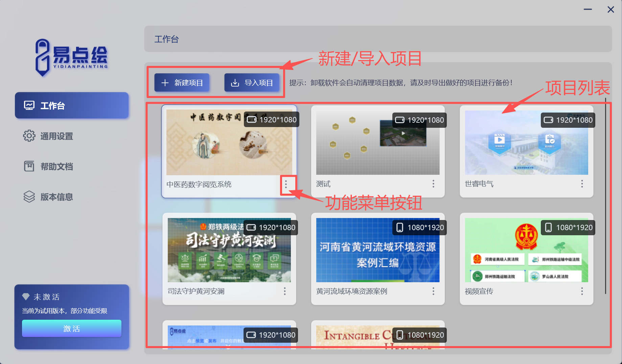Screen dimensions: 622x364
Task: Click the 世睿电气 project name
Action: [x=479, y=184]
